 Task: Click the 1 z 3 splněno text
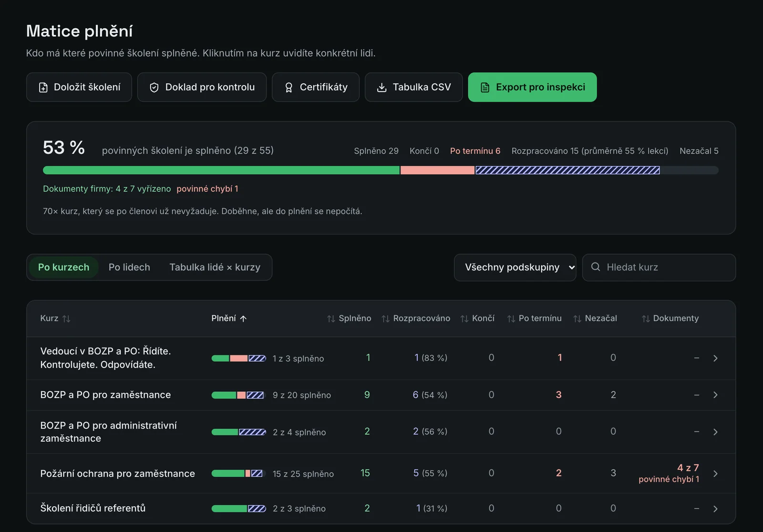click(298, 358)
